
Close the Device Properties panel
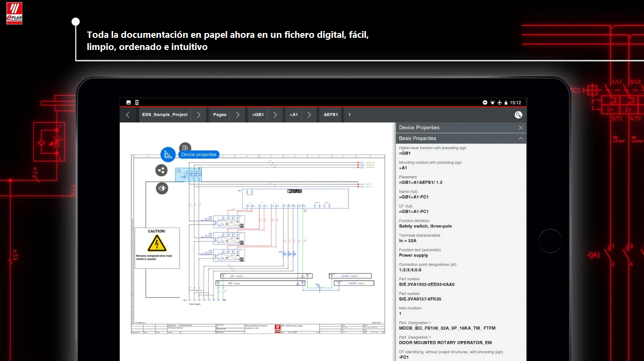click(521, 128)
